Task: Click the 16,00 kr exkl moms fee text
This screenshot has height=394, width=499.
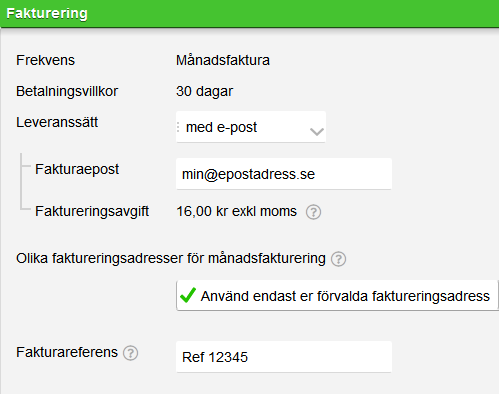Action: (236, 211)
